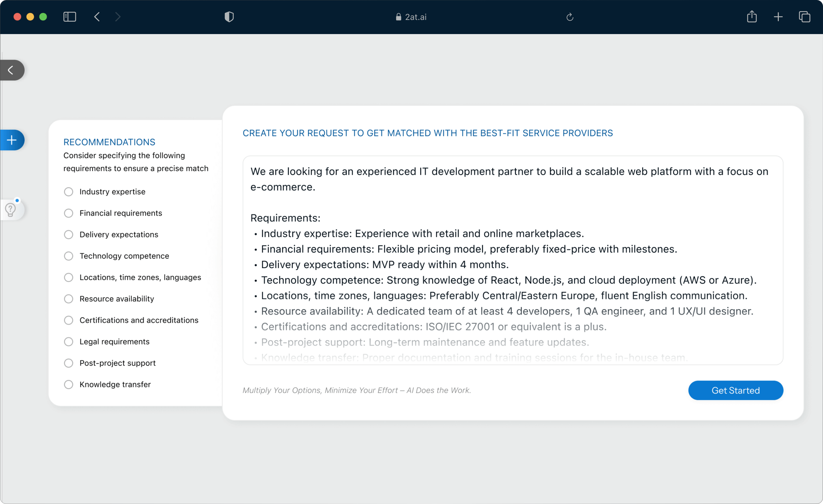Show tab overview icon
The width and height of the screenshot is (823, 504).
click(x=804, y=17)
